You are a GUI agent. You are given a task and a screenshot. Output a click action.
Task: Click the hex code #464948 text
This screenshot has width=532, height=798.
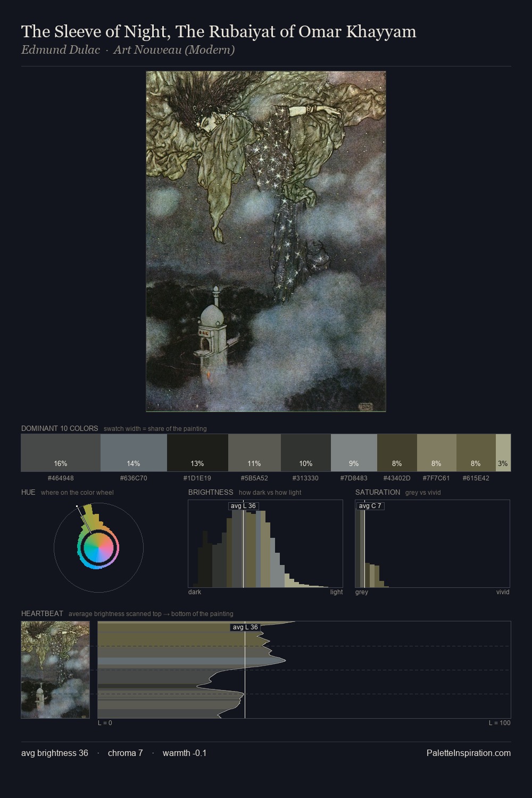tap(61, 478)
